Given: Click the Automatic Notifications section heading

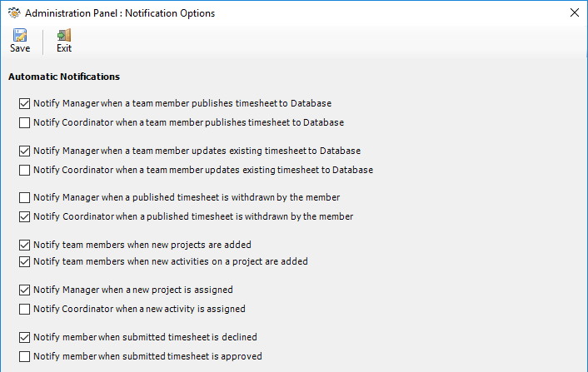Looking at the screenshot, I should click(64, 77).
